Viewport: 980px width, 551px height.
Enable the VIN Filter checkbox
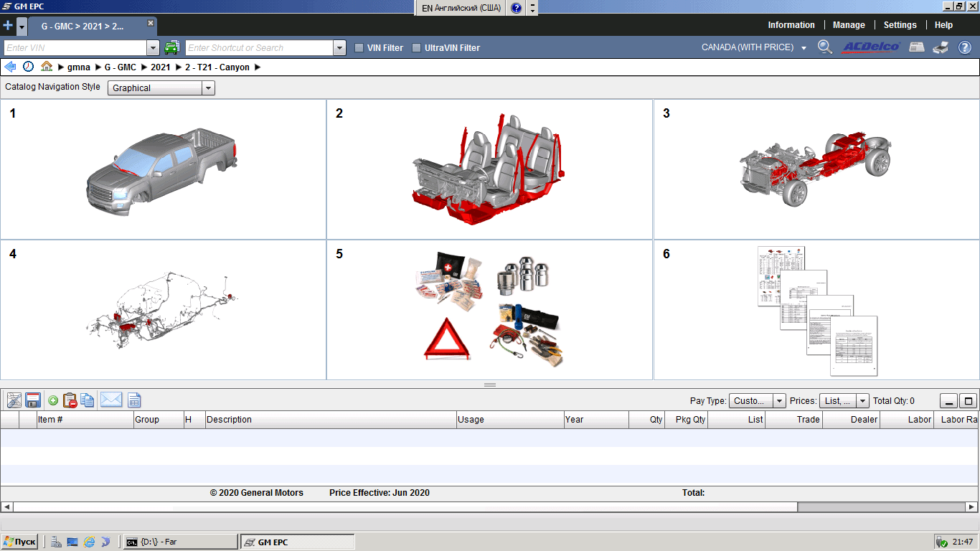click(359, 48)
